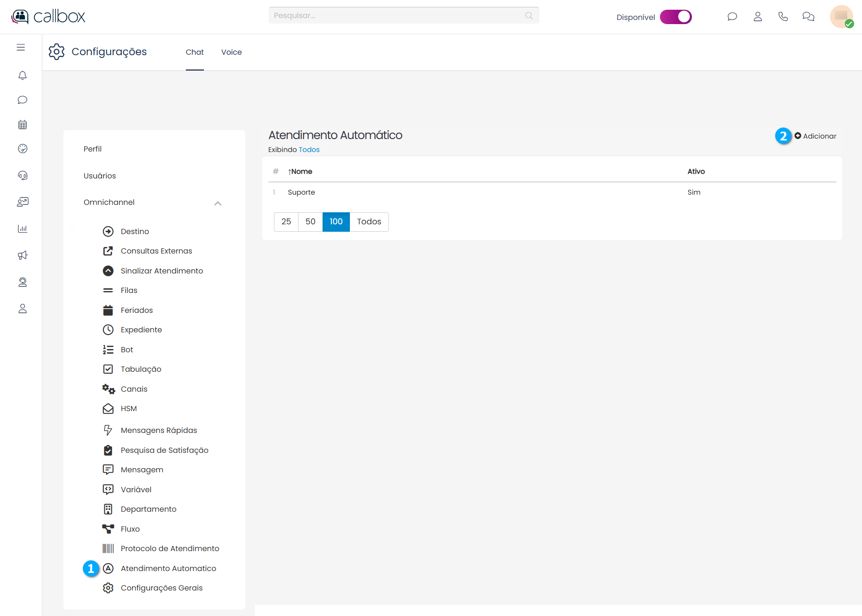This screenshot has width=862, height=616.
Task: Open Mensagens Rápidas menu item
Action: click(158, 430)
